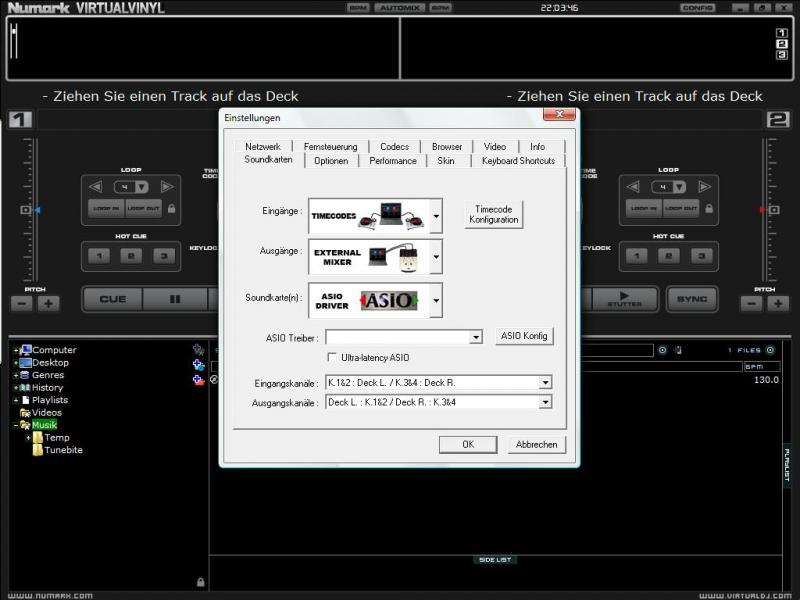This screenshot has height=600, width=800.
Task: Halve loop length with left arrow on deck 1
Action: click(x=96, y=187)
